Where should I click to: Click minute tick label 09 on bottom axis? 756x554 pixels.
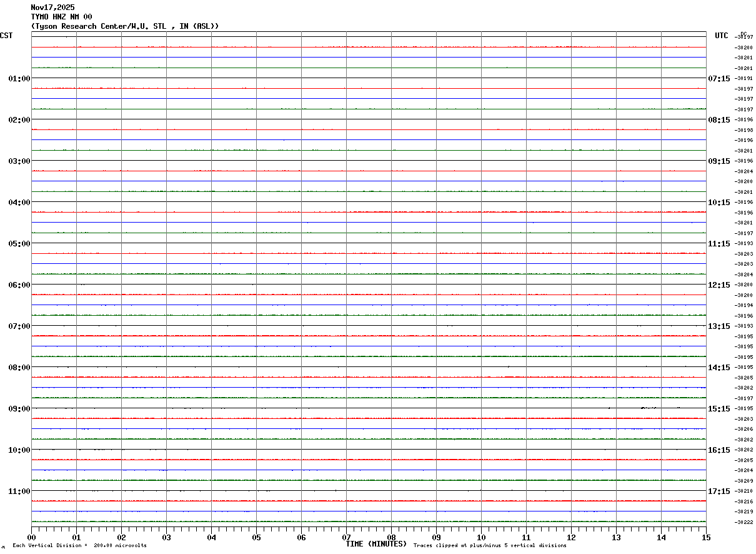[436, 537]
